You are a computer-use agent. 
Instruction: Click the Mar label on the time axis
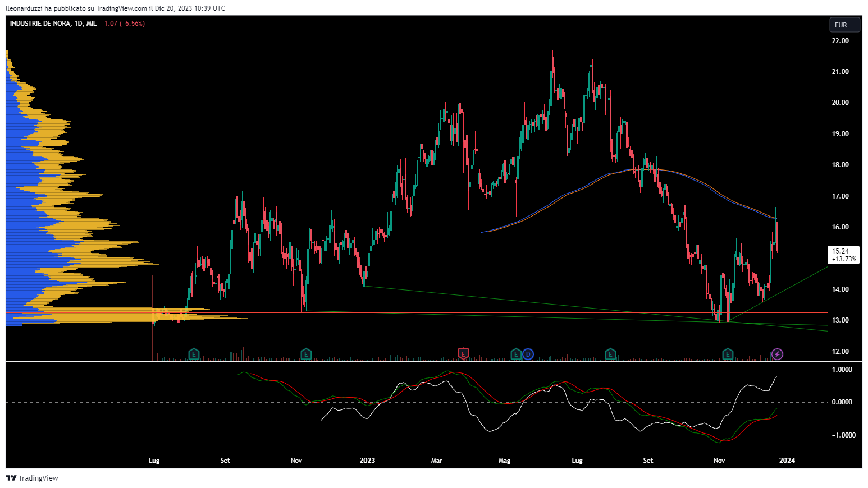point(436,461)
